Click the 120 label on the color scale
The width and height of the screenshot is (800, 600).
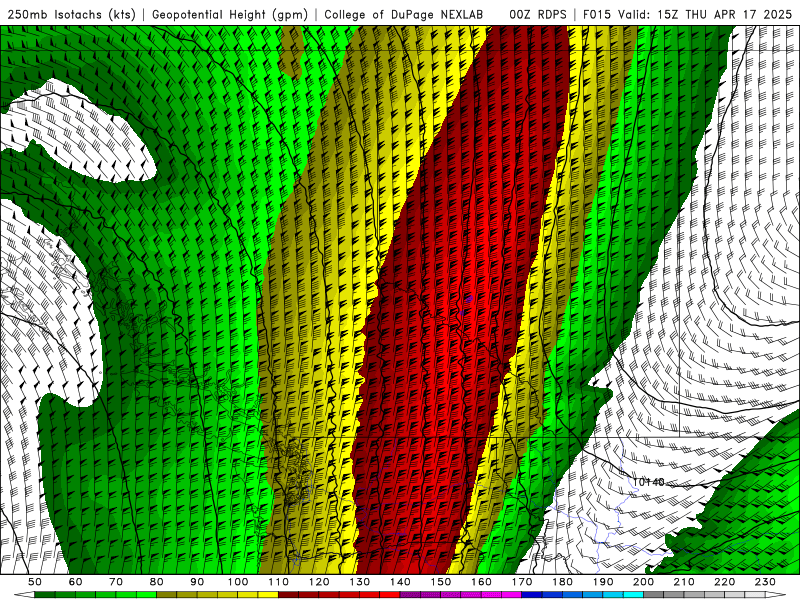pos(319,582)
